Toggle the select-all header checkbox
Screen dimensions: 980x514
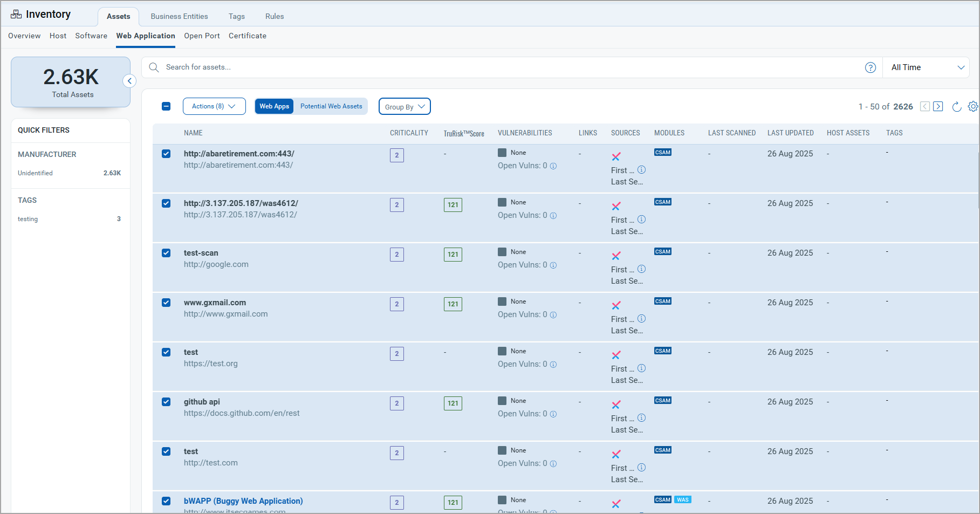tap(166, 106)
